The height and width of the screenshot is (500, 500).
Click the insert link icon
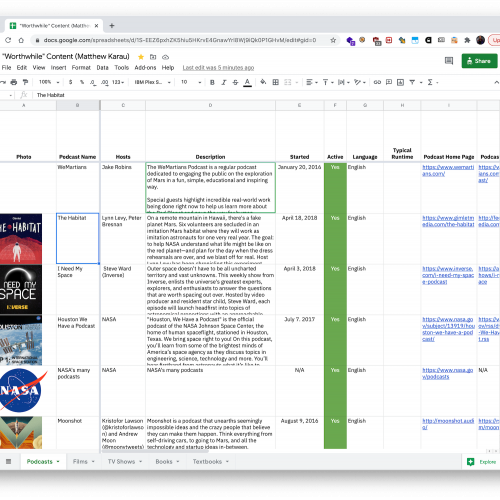377,82
